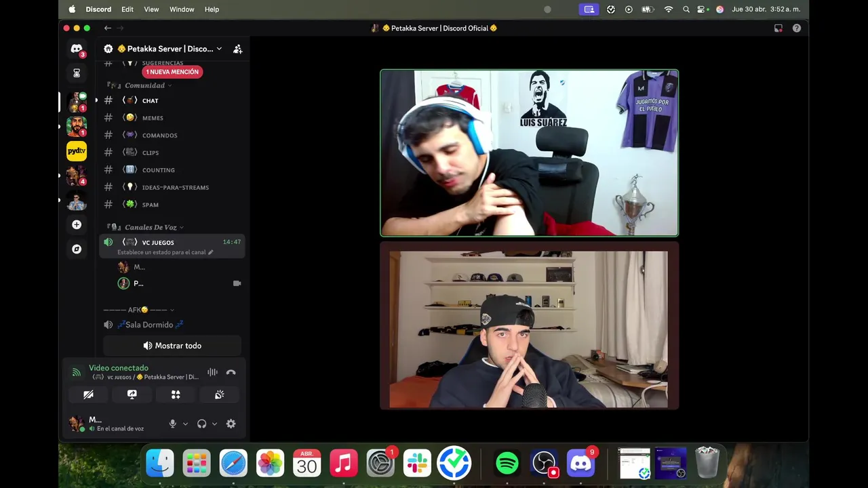Open Discord help question mark icon
868x488 pixels.
point(797,28)
